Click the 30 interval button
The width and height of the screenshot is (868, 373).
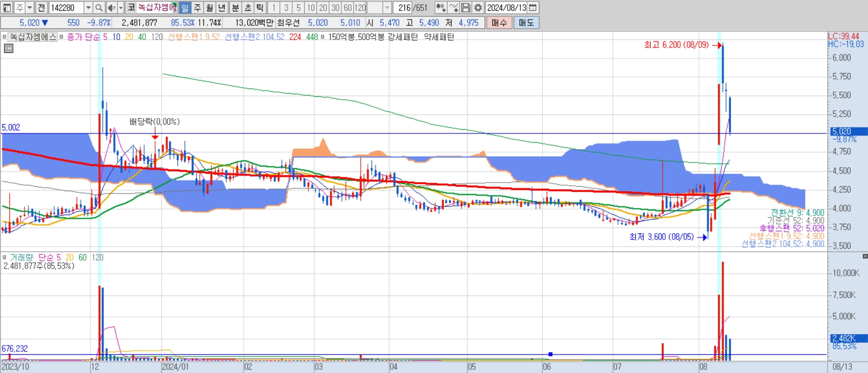tap(336, 8)
